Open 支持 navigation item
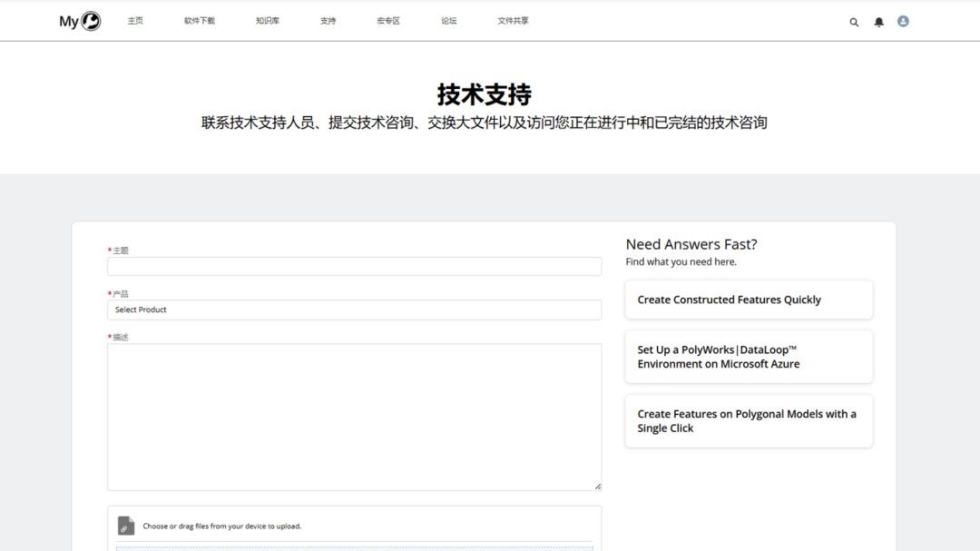 328,21
